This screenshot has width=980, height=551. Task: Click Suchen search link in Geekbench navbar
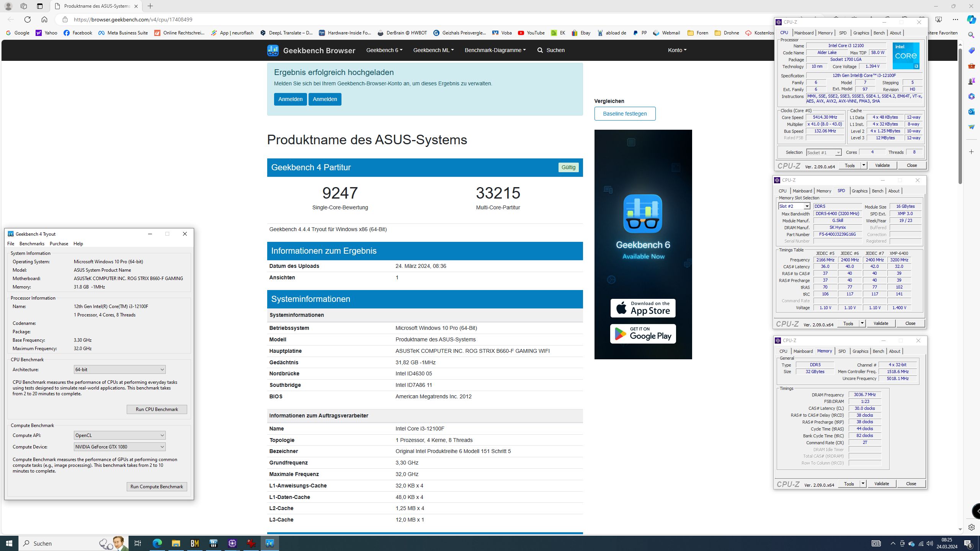tap(551, 50)
